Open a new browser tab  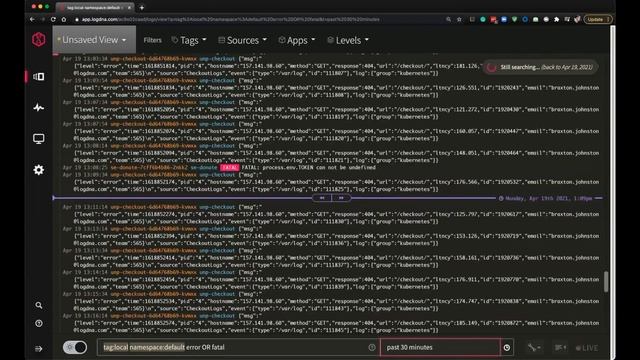tap(142, 7)
